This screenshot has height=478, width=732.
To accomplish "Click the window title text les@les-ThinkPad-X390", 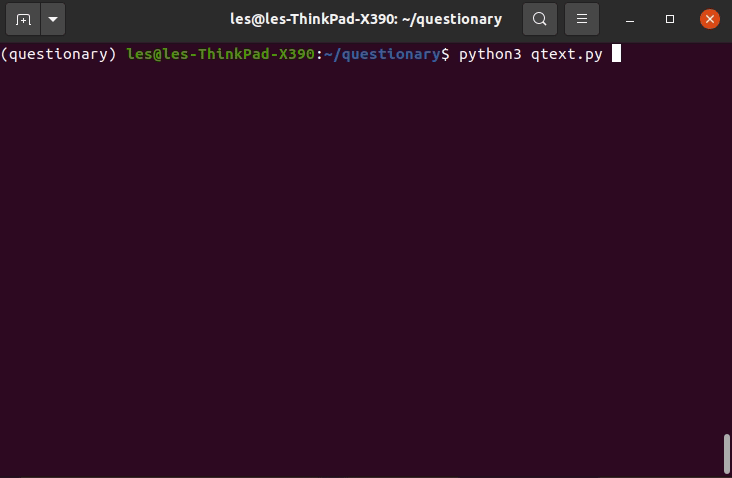I will tap(313, 19).
